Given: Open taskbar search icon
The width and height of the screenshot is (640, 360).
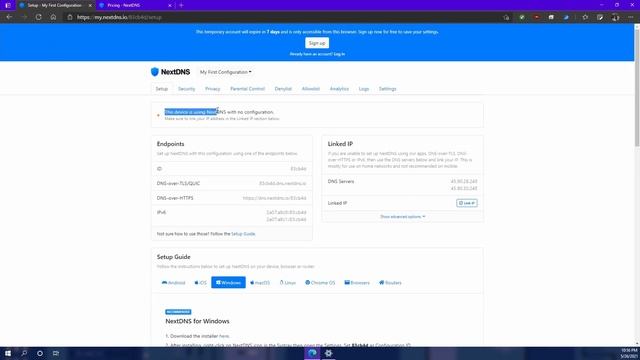Looking at the screenshot, I should pyautogui.click(x=24, y=353).
